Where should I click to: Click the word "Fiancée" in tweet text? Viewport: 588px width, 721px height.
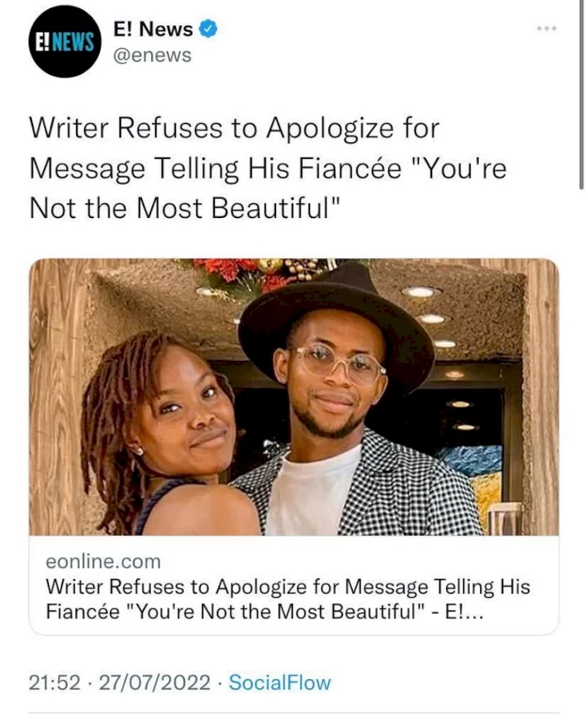(350, 168)
